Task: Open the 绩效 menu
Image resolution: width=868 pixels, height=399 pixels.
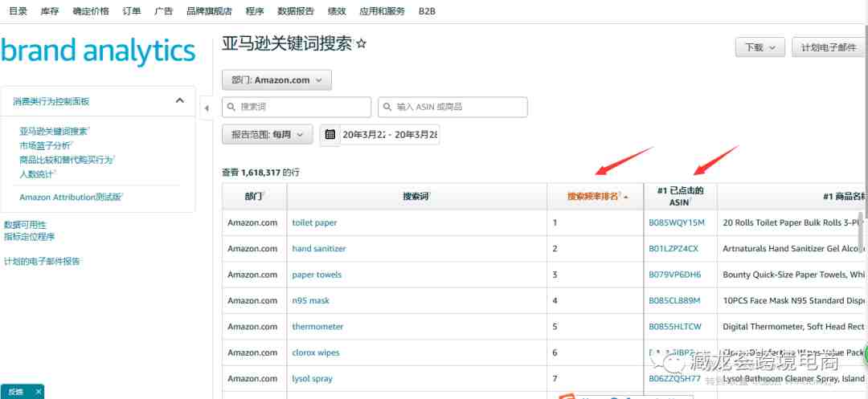Action: click(x=337, y=11)
